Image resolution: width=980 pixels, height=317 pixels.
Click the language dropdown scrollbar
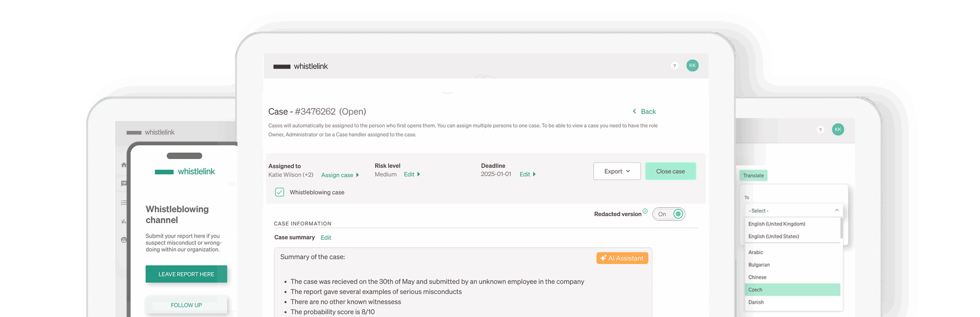pyautogui.click(x=841, y=228)
